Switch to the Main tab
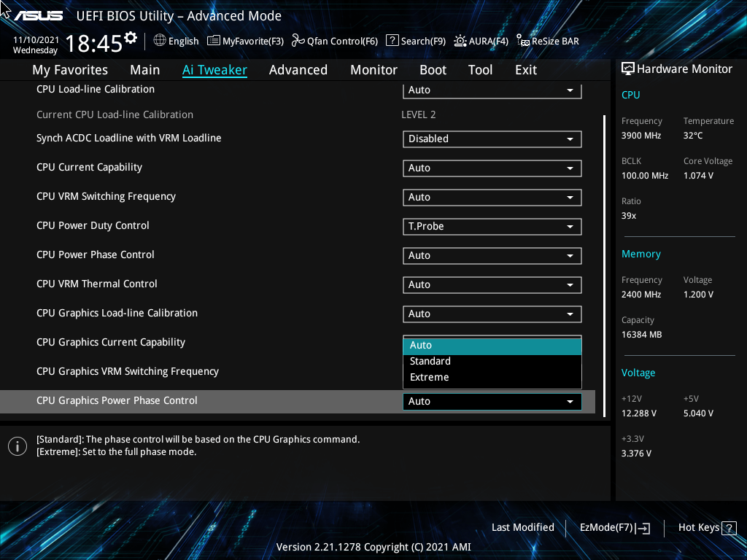Screen dimensions: 747x560 (145, 70)
